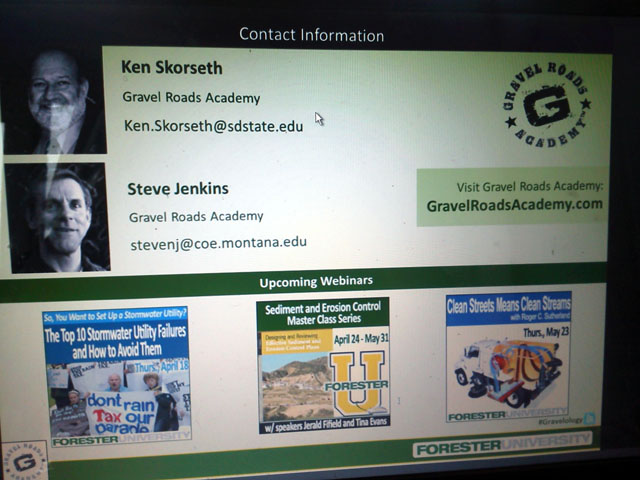Click 'Thurs., May 23' date on streets webinar
Viewport: 640px width, 480px height.
pos(546,332)
